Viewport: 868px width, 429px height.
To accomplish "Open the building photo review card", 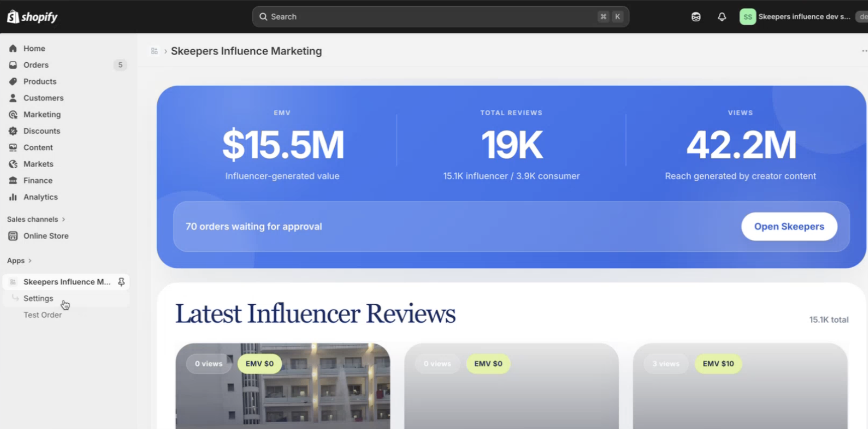I will (x=283, y=386).
